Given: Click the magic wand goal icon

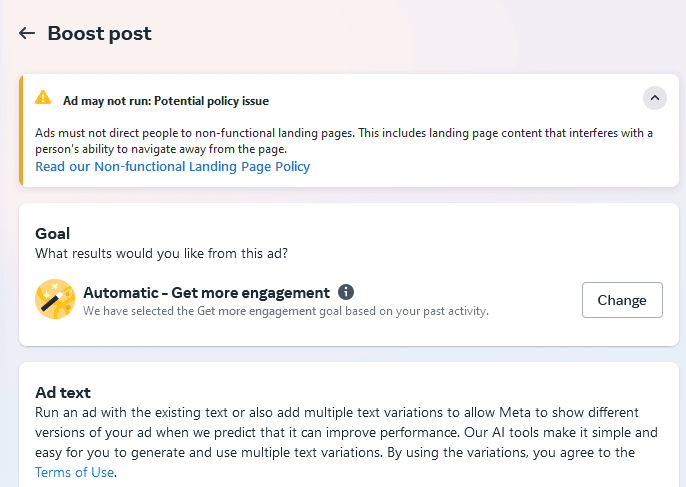Looking at the screenshot, I should tap(55, 299).
